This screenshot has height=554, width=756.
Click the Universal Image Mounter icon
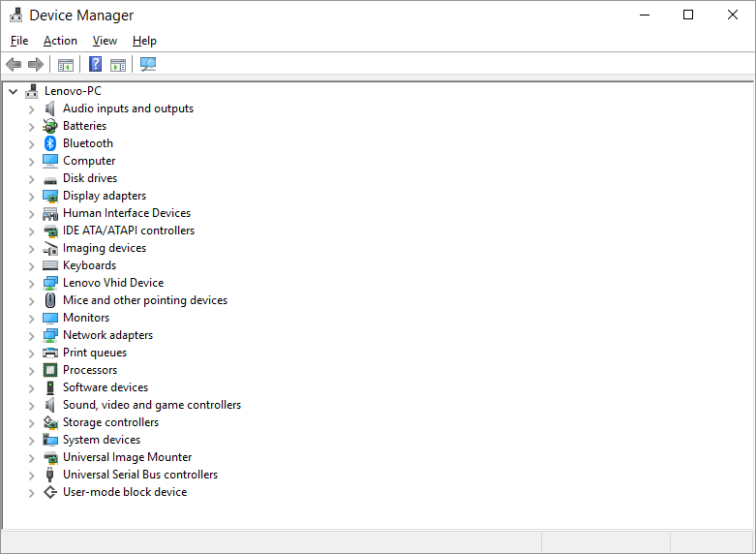(x=50, y=457)
